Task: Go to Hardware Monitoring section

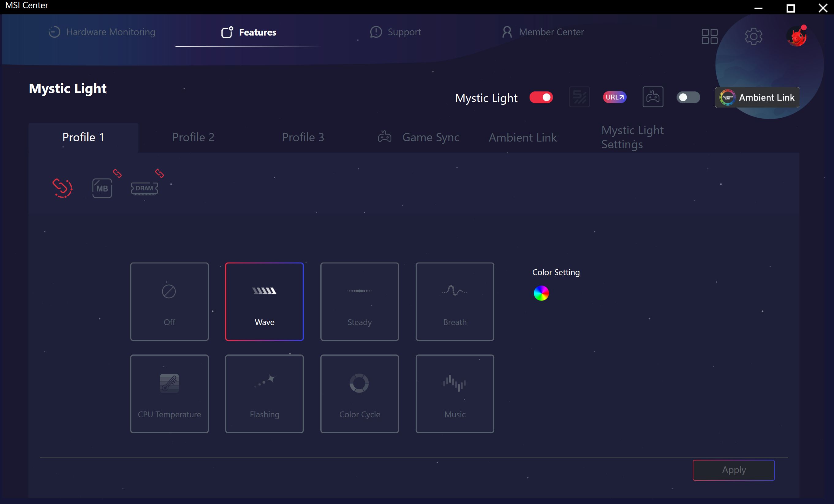Action: [102, 32]
